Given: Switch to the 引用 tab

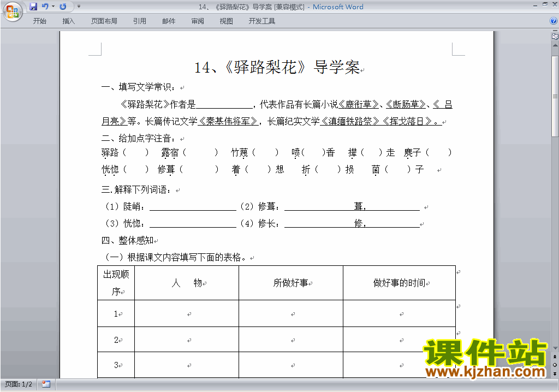Looking at the screenshot, I should pyautogui.click(x=140, y=21).
